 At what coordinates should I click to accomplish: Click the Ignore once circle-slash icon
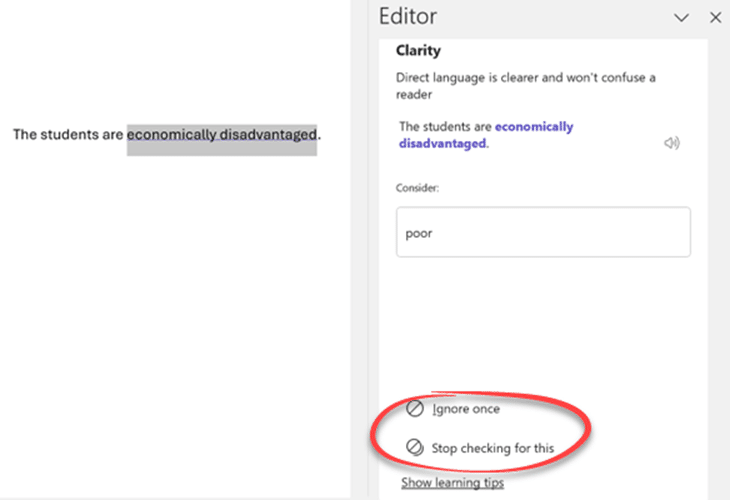(x=414, y=409)
